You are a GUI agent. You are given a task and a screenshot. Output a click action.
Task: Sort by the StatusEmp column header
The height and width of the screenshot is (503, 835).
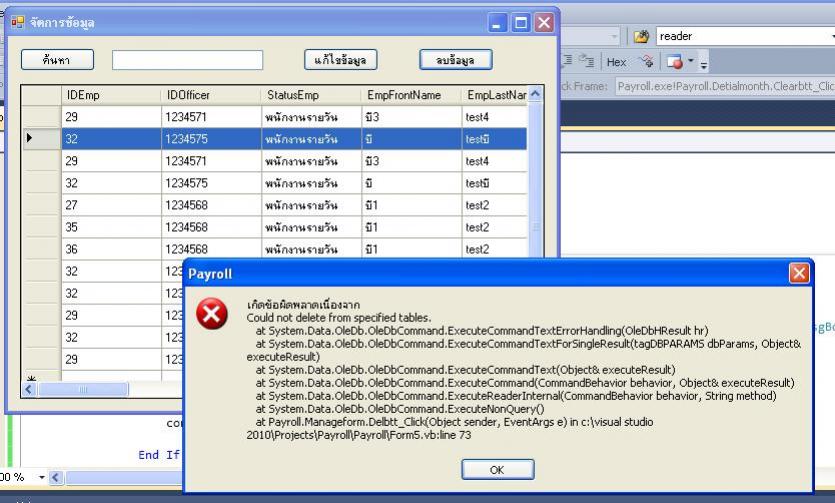pyautogui.click(x=311, y=95)
